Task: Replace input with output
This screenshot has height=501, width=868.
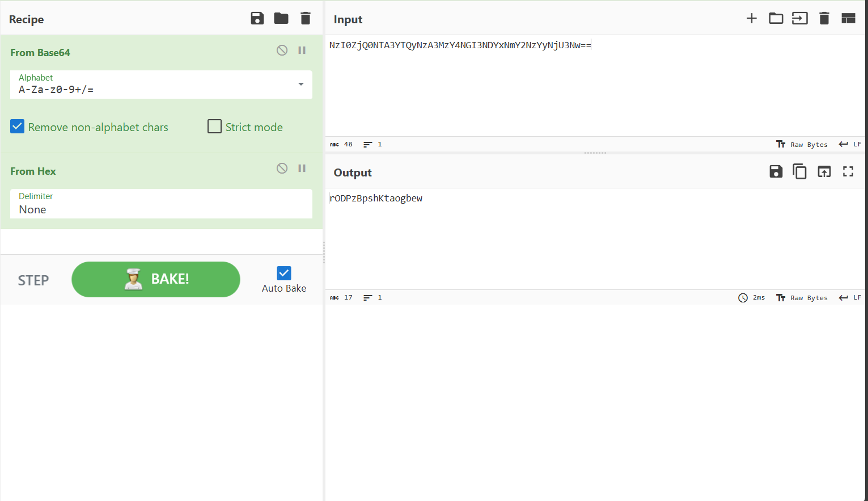Action: tap(824, 171)
